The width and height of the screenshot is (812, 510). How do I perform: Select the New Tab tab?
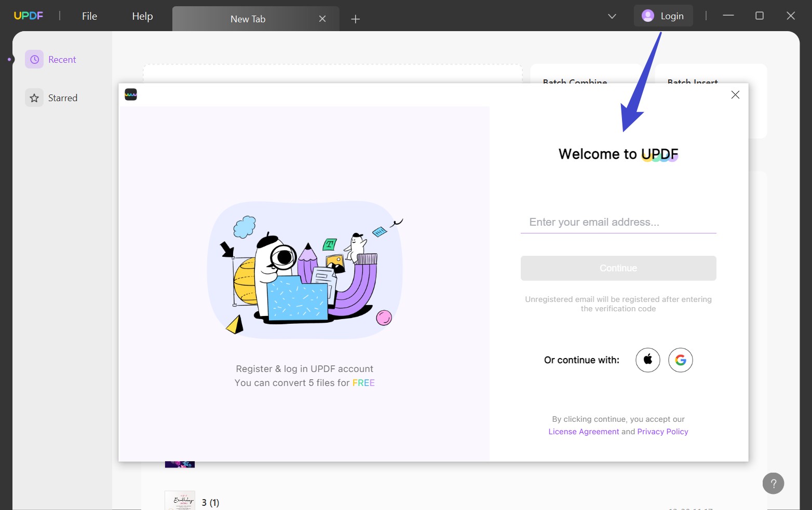tap(248, 19)
